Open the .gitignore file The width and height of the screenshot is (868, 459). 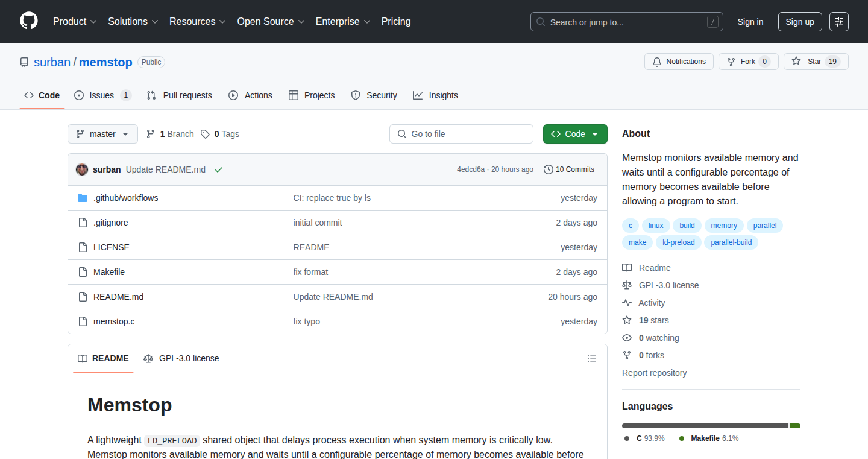pyautogui.click(x=111, y=223)
